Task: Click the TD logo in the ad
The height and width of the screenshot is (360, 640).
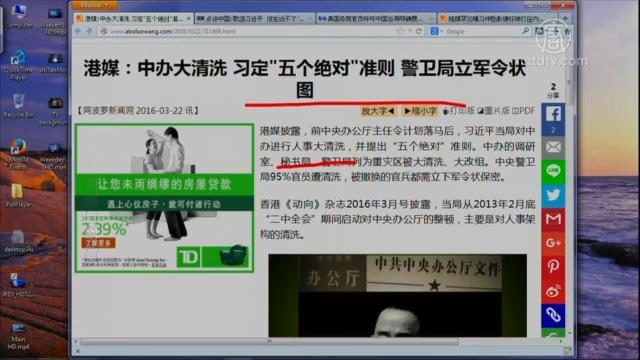Action: tap(188, 257)
